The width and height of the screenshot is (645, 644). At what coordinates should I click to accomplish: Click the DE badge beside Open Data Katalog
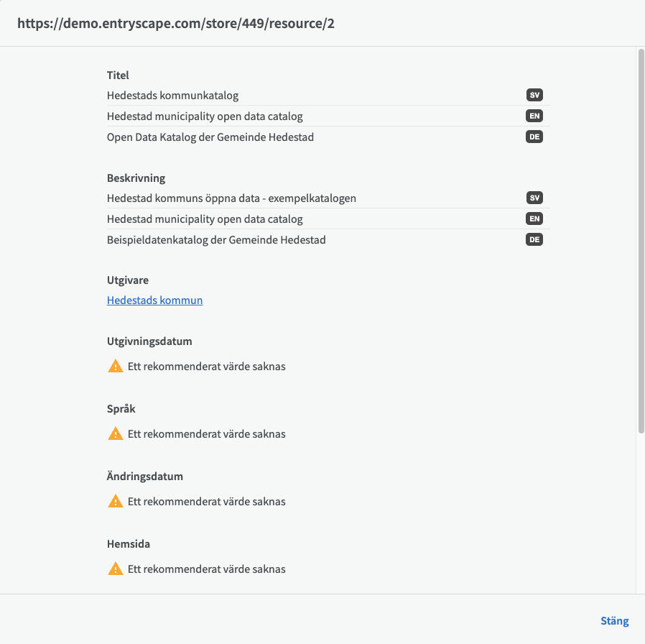(x=534, y=137)
